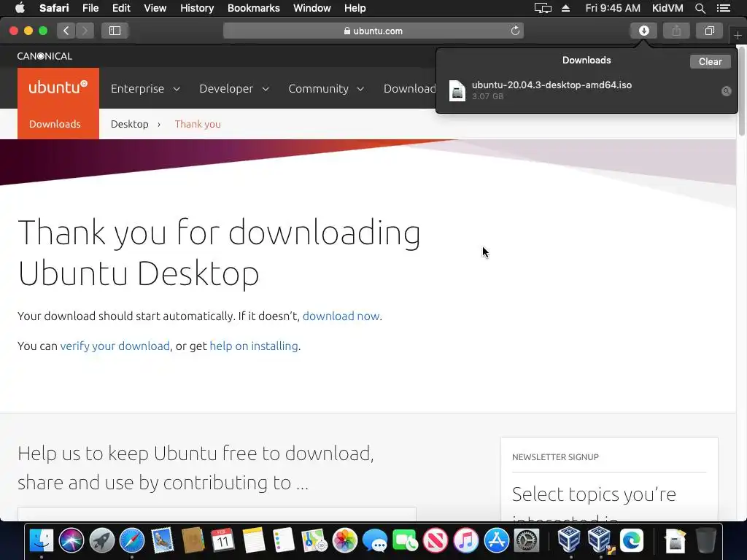Open the Share toolbar button
This screenshot has height=560, width=747.
tap(676, 31)
